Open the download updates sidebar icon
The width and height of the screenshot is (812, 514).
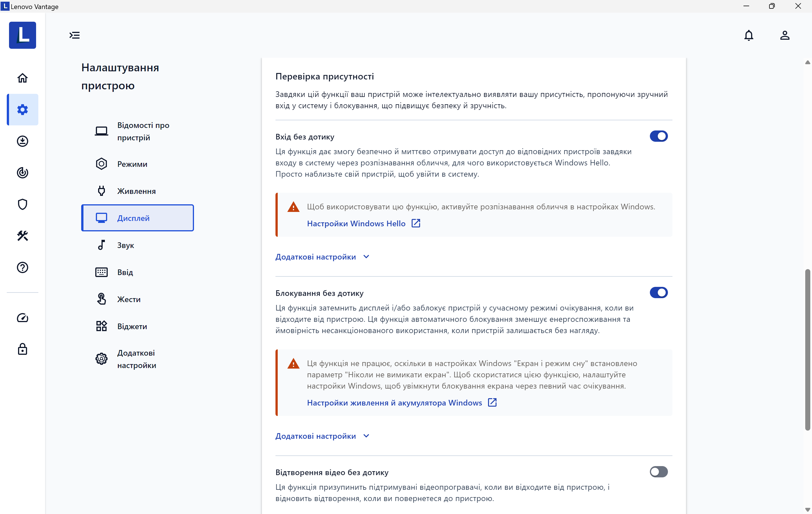pos(22,141)
